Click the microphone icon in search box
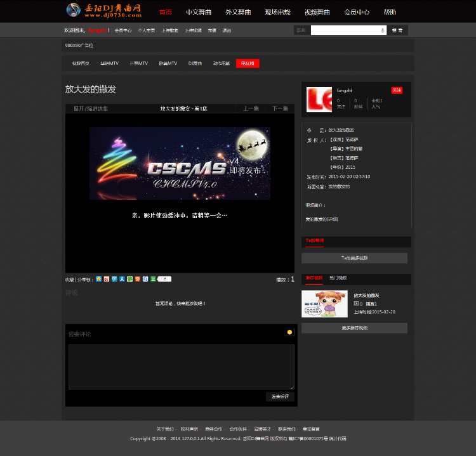The height and width of the screenshot is (456, 476). click(383, 30)
